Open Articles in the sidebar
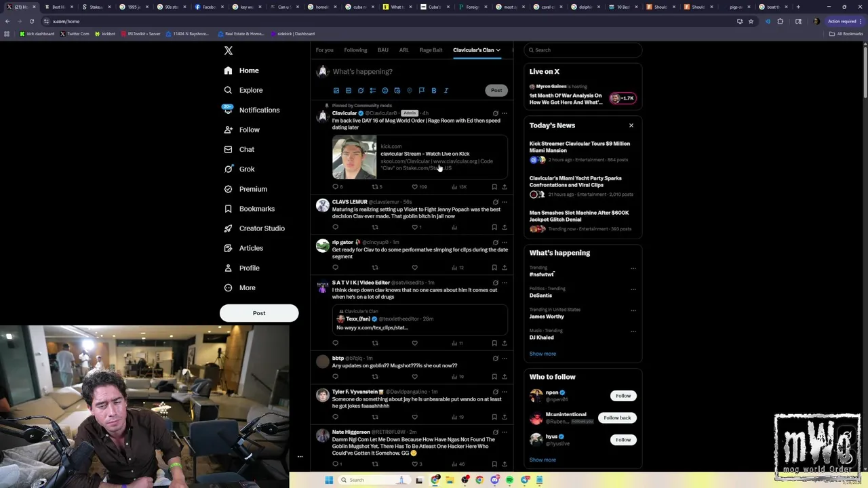 click(x=243, y=248)
